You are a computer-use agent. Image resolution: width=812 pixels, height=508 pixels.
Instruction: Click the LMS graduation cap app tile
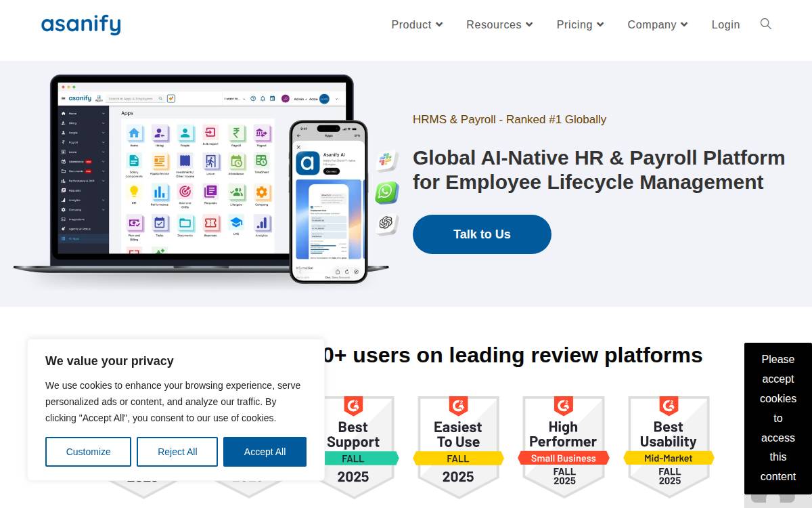[236, 224]
